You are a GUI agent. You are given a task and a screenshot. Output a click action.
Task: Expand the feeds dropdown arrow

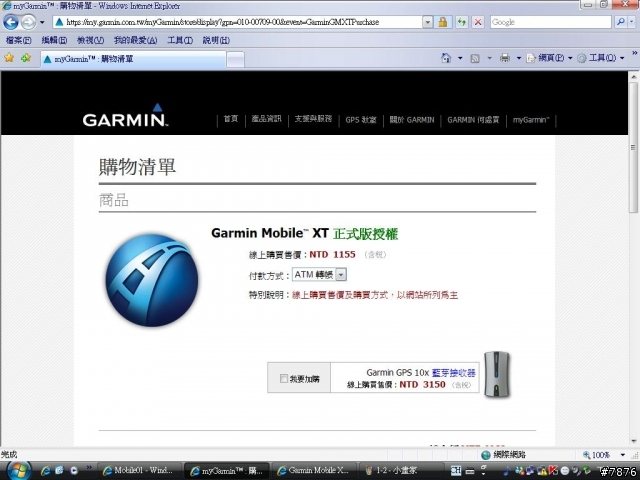click(489, 58)
